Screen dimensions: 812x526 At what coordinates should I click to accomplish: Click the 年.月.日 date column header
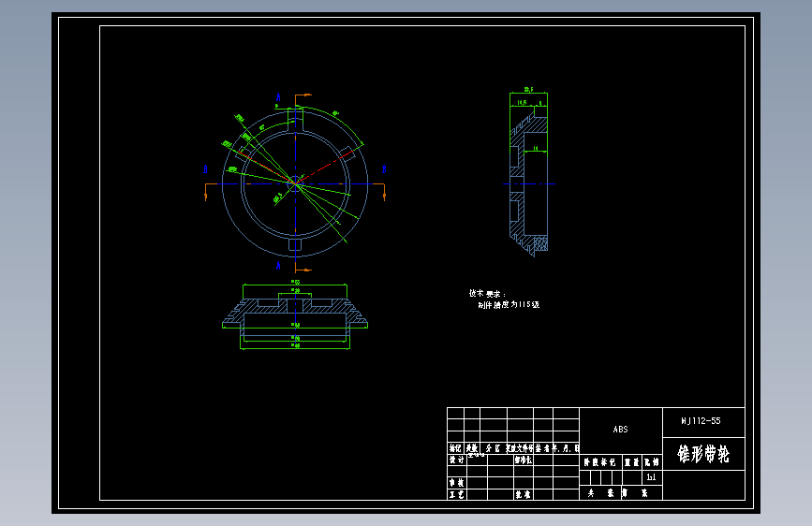(x=566, y=448)
